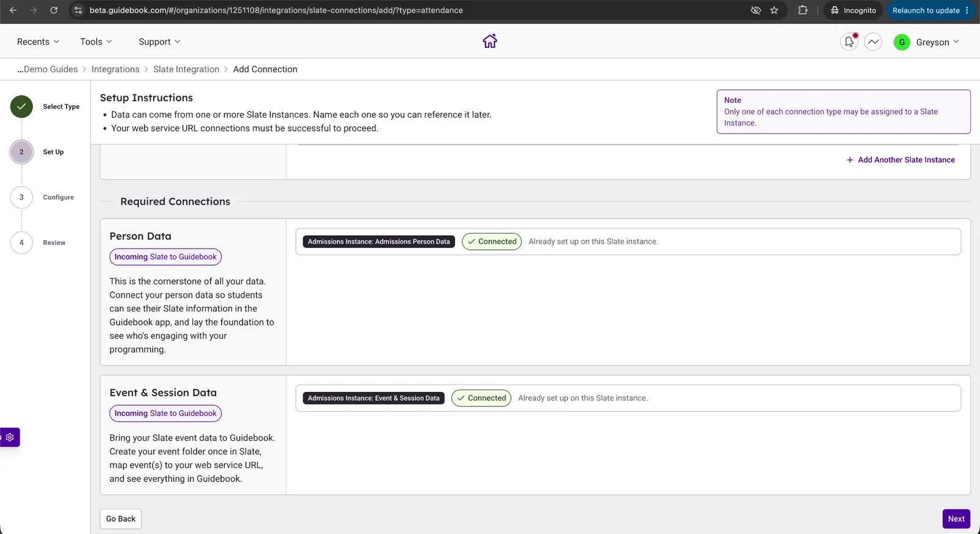980x534 pixels.
Task: Reload the browser page
Action: pos(54,10)
